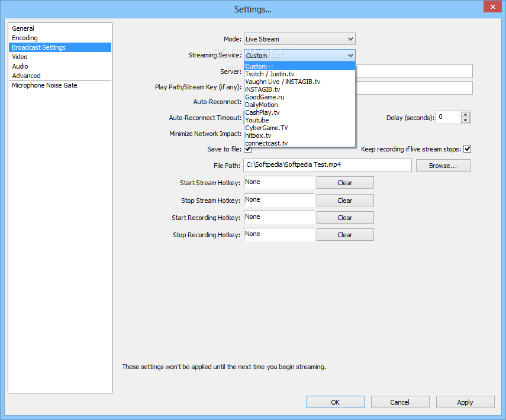
Task: Select iNSTAGIB.tv from the list
Action: click(x=299, y=89)
